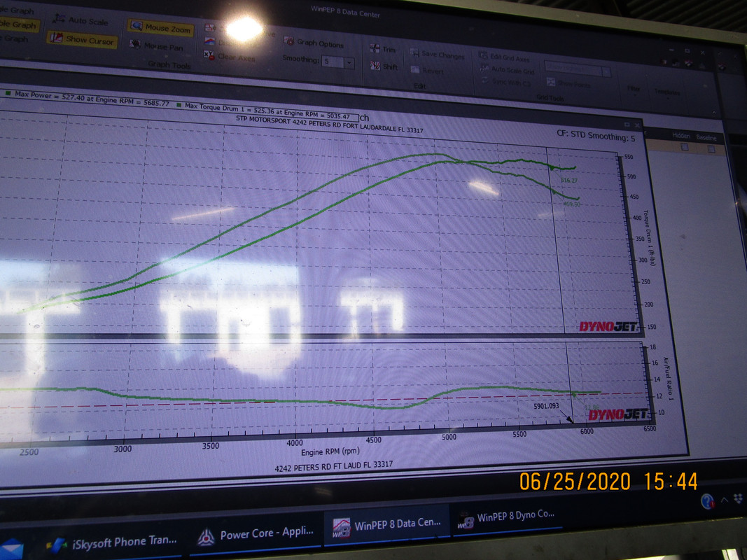Switch to WinPEP 8 Data Center in the taskbar

click(x=386, y=525)
